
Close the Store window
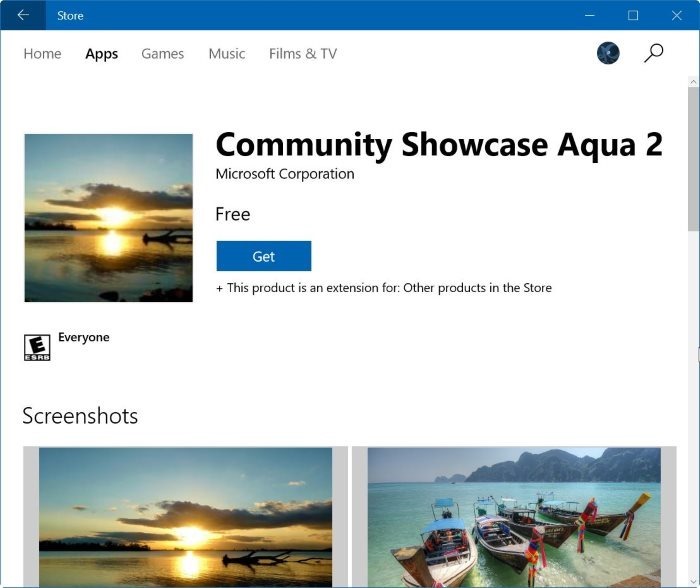click(676, 15)
